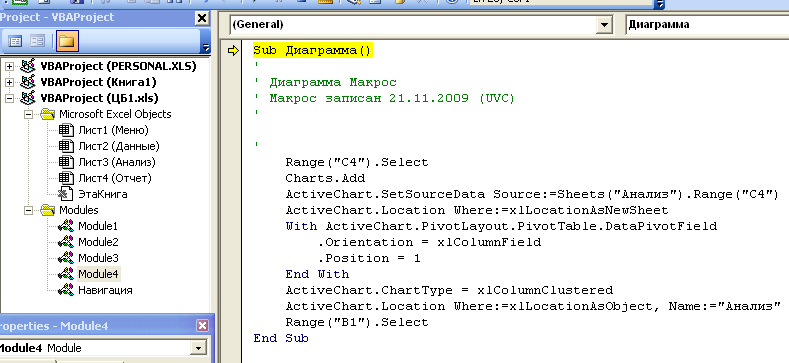
Task: Collapse VBAProject (ЦБ1.xls) node
Action: (9, 98)
